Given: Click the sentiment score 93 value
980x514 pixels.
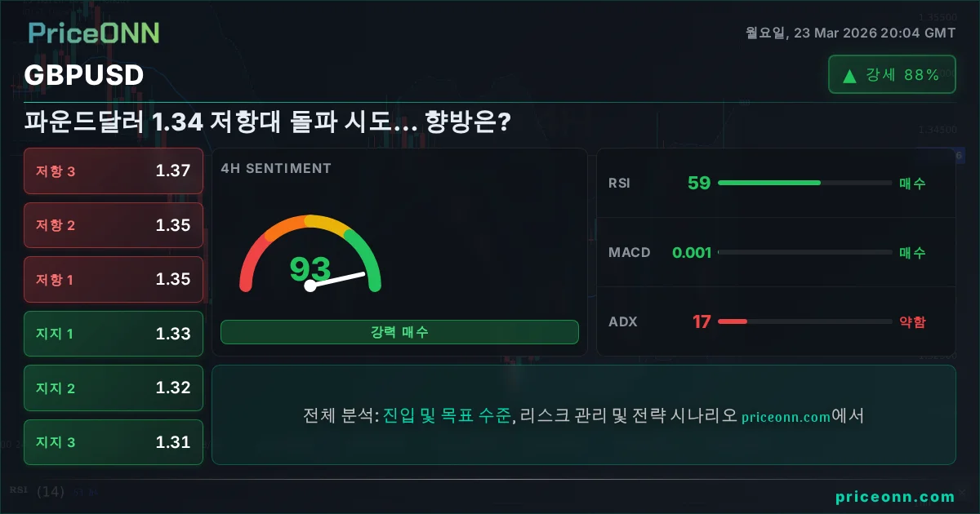Looking at the screenshot, I should point(310,268).
